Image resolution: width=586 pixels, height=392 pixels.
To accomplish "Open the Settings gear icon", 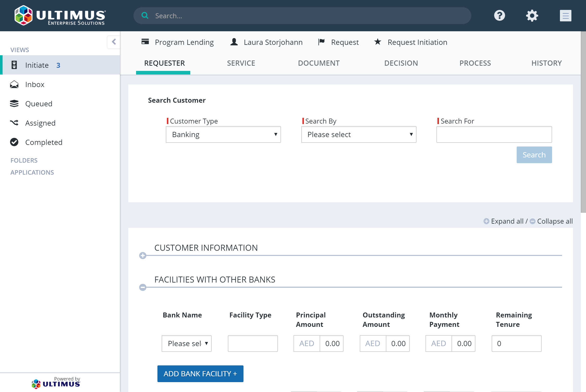I will click(x=532, y=16).
